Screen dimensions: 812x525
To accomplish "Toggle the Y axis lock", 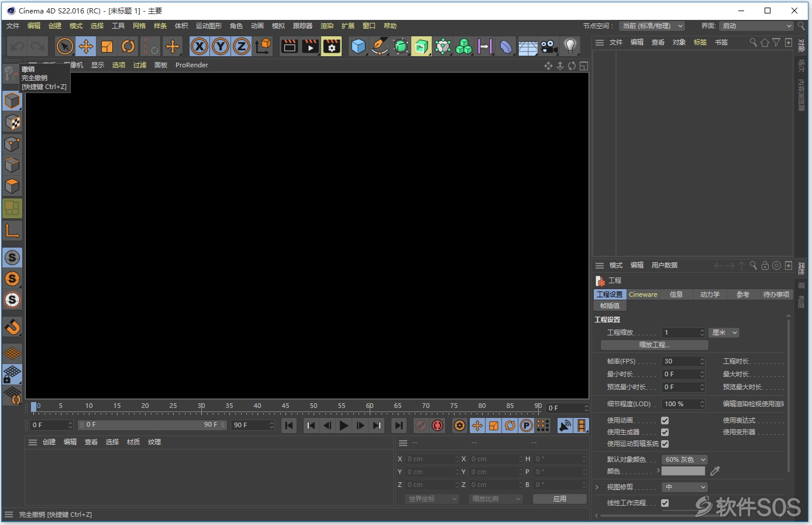I will (221, 46).
